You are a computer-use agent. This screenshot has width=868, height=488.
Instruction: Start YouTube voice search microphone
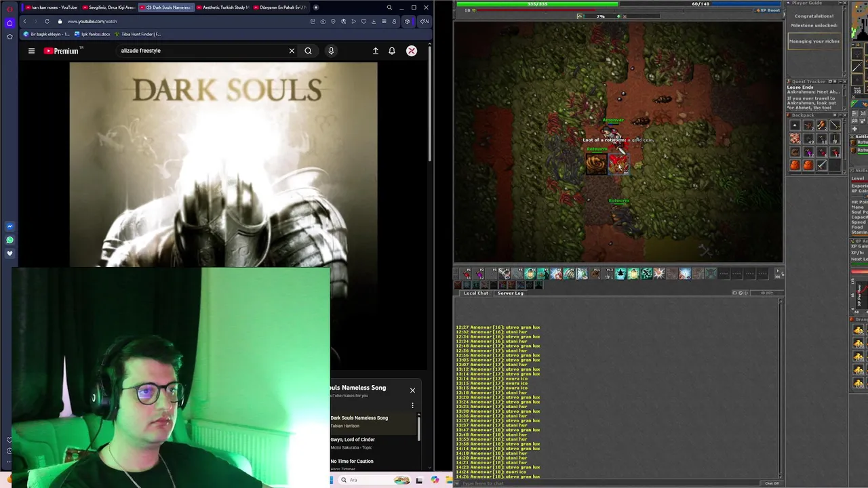331,51
